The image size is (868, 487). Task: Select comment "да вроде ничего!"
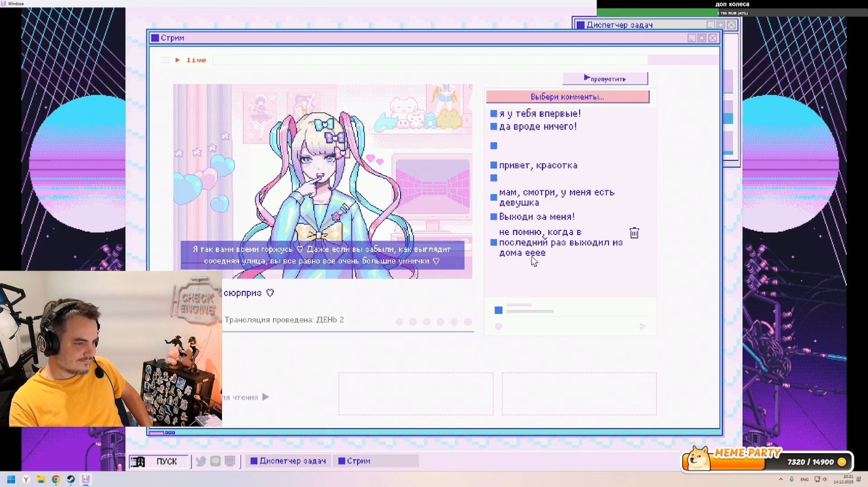pyautogui.click(x=533, y=126)
